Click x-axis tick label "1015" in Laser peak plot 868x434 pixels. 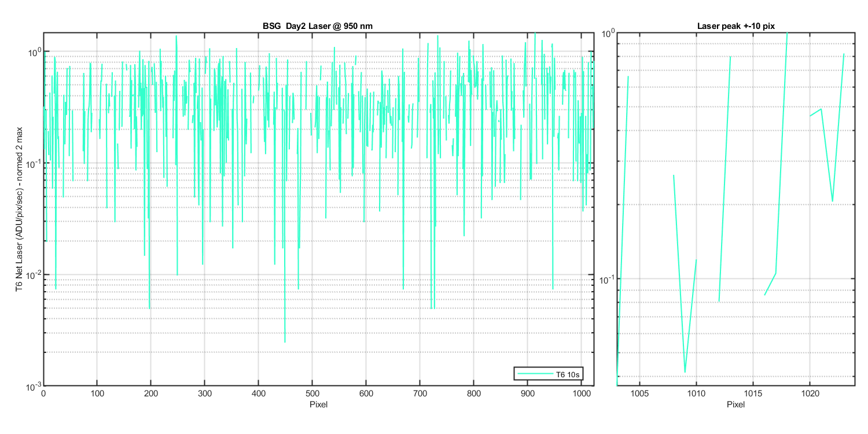(753, 394)
